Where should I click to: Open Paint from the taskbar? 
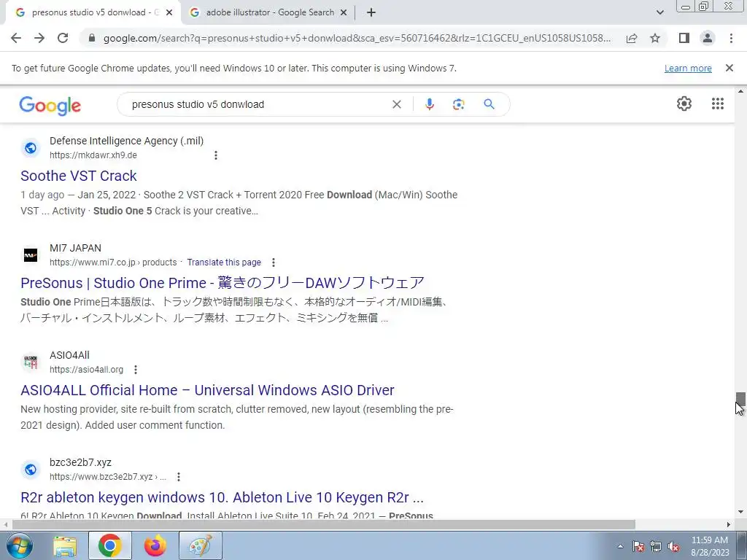tap(201, 545)
